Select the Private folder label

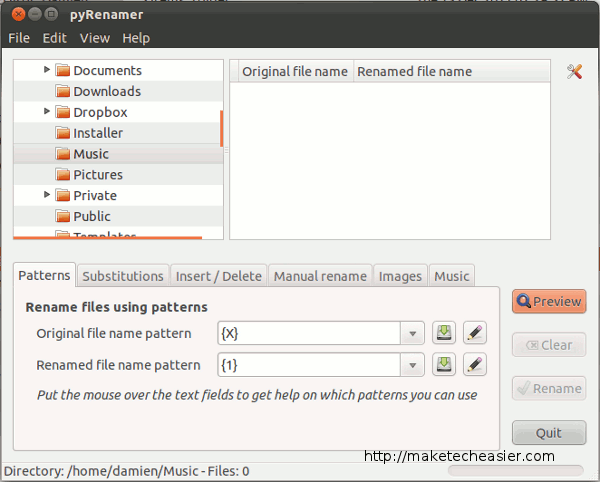pos(95,195)
